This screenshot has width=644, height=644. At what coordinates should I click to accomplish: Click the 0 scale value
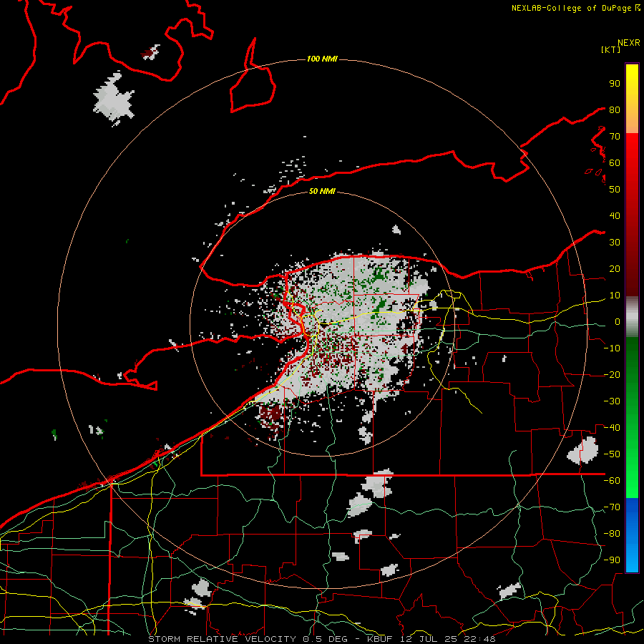click(x=618, y=322)
